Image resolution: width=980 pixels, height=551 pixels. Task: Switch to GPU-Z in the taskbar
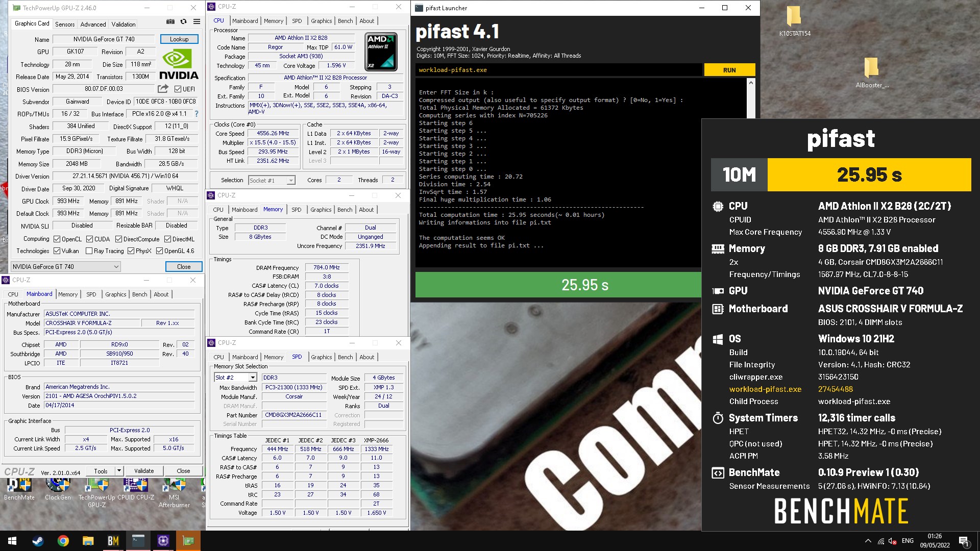pos(188,541)
